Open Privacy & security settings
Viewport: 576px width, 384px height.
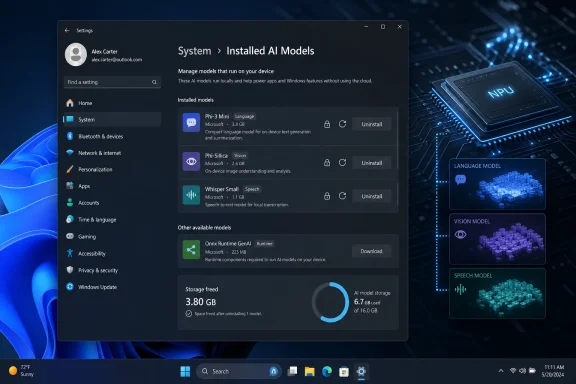112,270
